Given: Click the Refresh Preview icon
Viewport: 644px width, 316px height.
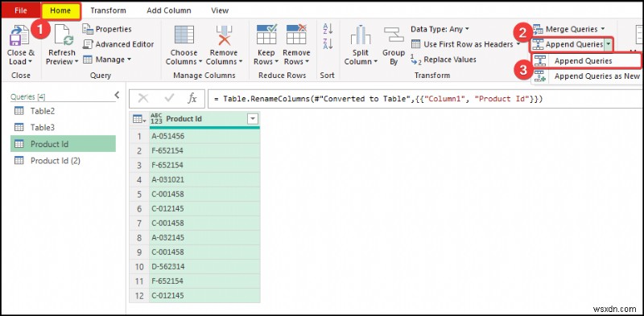Looking at the screenshot, I should point(64,35).
